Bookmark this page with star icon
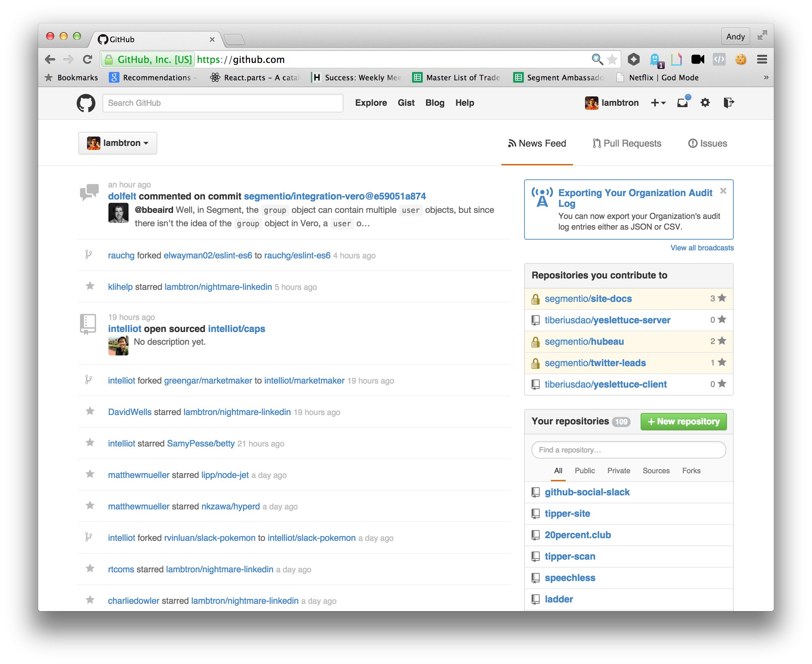Image resolution: width=812 pixels, height=664 pixels. tap(612, 59)
